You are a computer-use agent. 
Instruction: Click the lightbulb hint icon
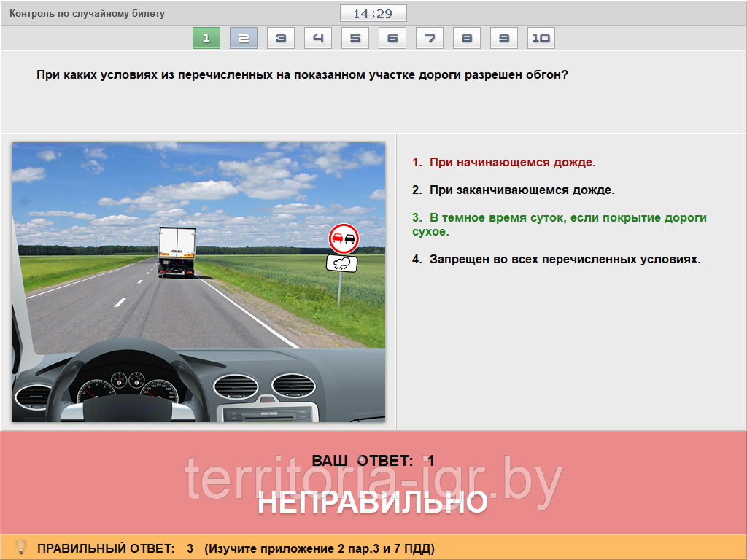click(21, 547)
